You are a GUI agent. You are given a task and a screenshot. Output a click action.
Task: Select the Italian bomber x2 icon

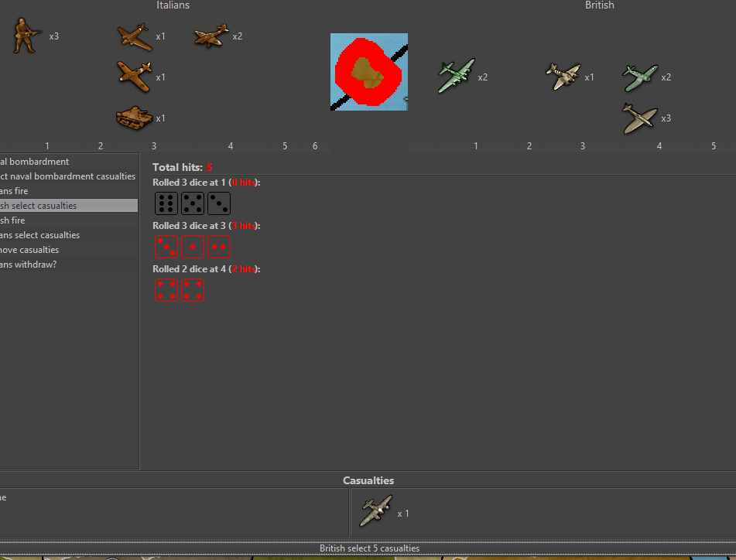210,35
